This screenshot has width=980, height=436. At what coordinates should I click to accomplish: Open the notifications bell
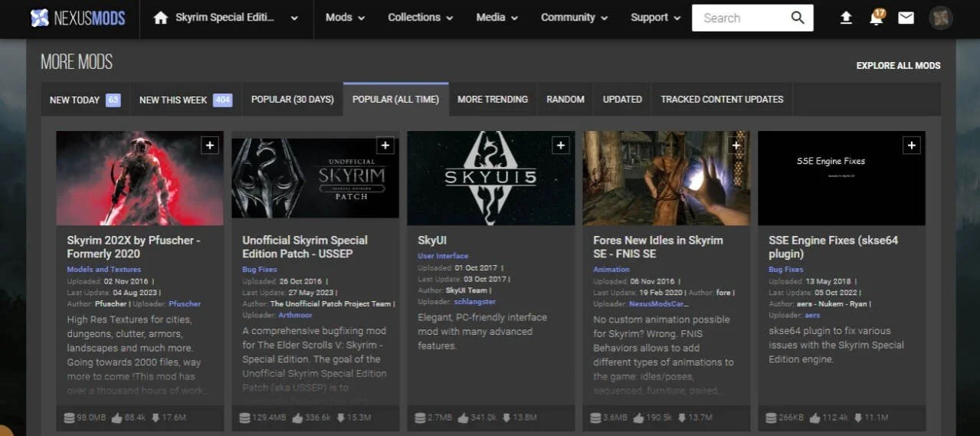pos(877,18)
